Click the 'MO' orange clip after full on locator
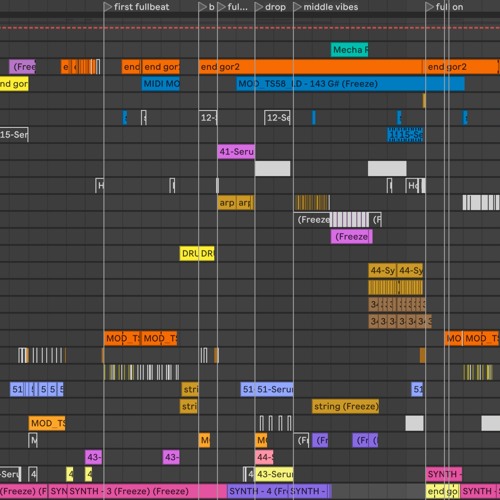Image resolution: width=500 pixels, height=500 pixels. click(x=453, y=338)
